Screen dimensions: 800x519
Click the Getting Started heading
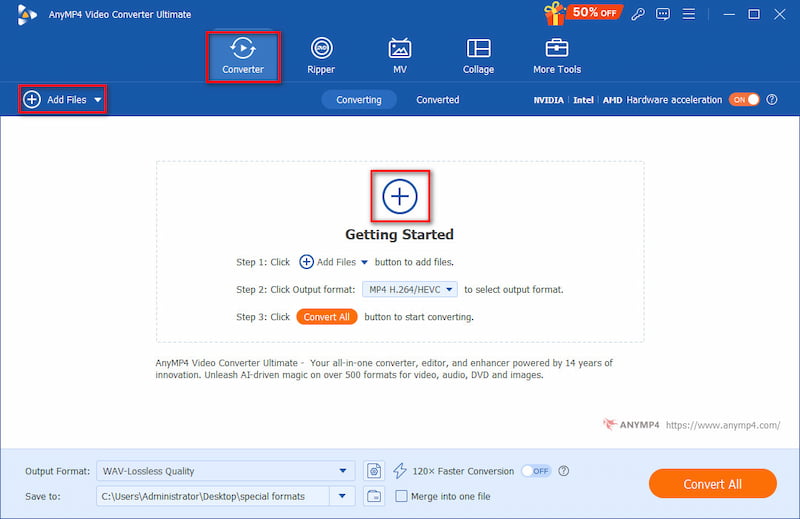pos(399,234)
